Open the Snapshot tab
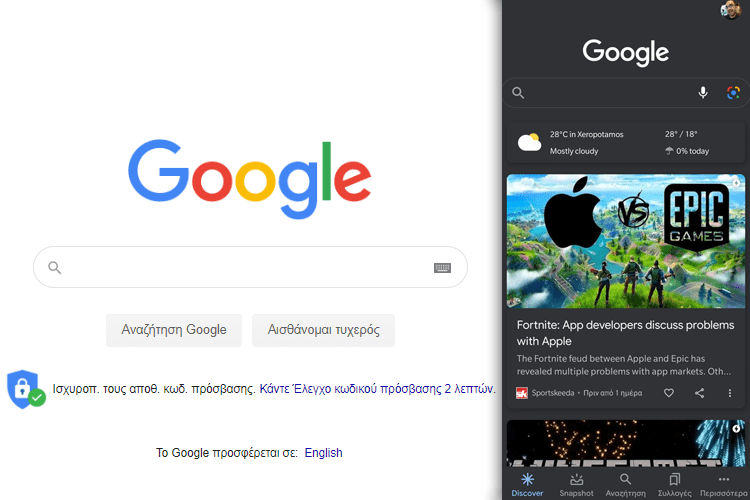This screenshot has height=500, width=750. click(x=576, y=485)
